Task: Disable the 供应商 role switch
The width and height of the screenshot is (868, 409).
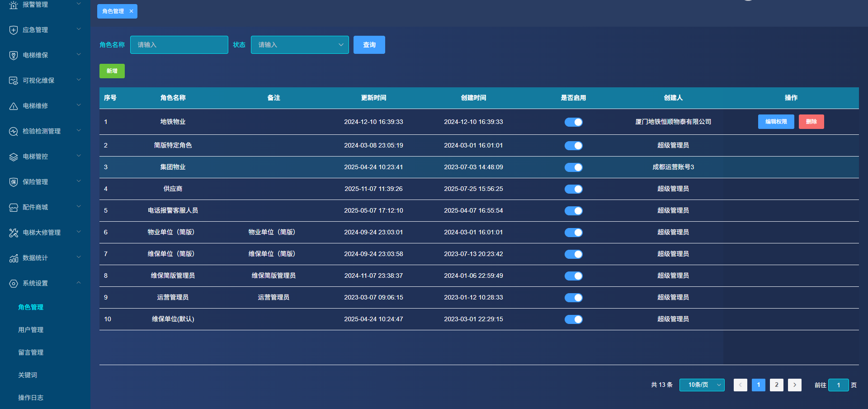Action: [573, 189]
